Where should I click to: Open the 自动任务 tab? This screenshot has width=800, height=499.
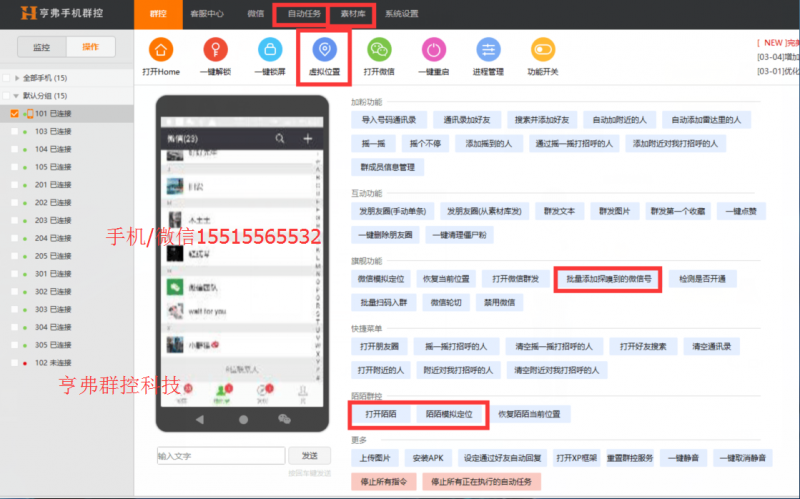point(304,14)
